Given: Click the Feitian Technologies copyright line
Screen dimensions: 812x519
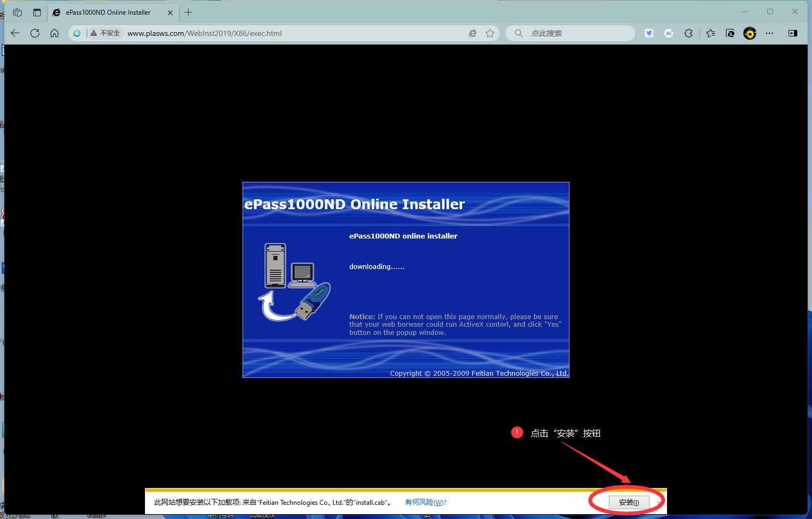Looking at the screenshot, I should click(479, 373).
